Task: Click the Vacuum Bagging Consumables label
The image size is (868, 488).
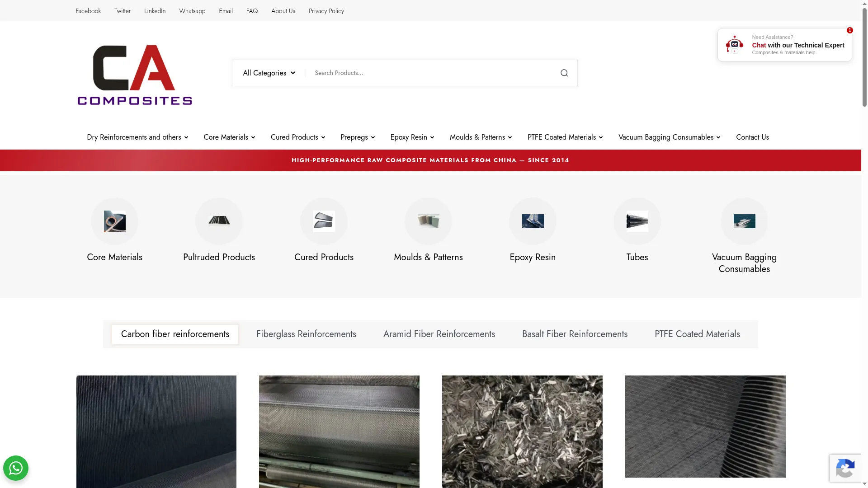Action: pyautogui.click(x=744, y=263)
